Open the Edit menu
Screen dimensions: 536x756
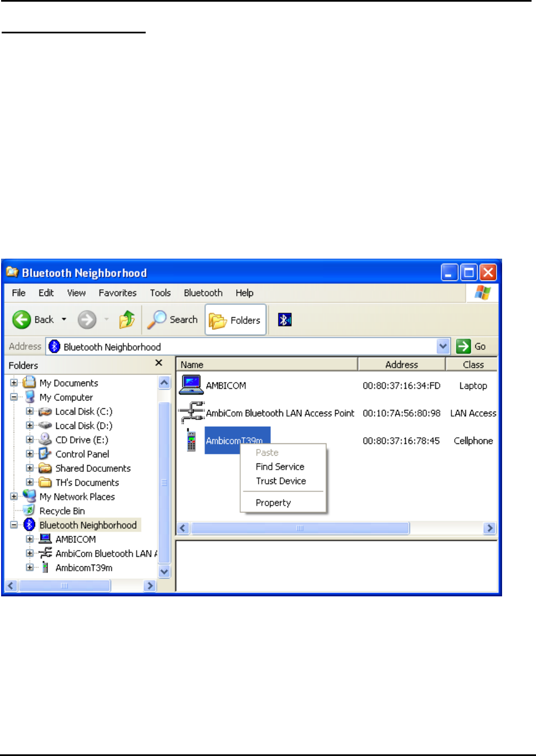click(46, 293)
